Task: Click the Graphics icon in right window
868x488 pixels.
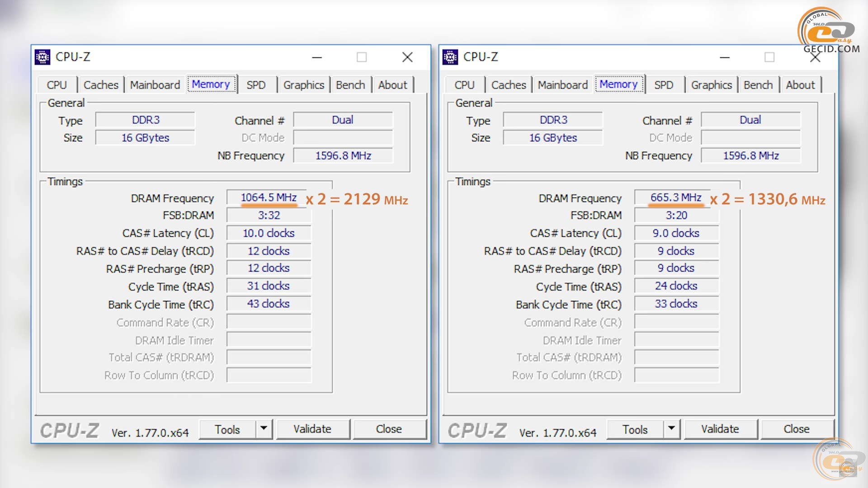Action: (x=710, y=84)
